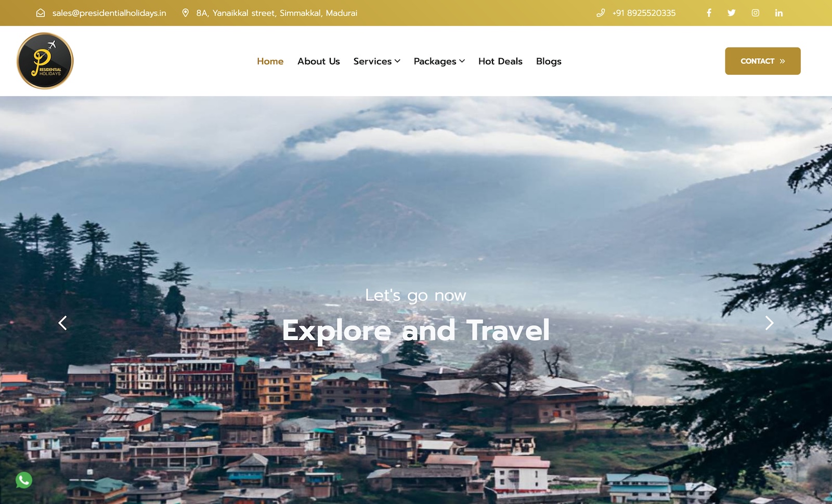The height and width of the screenshot is (504, 832).
Task: Open the Facebook social icon
Action: pyautogui.click(x=709, y=13)
